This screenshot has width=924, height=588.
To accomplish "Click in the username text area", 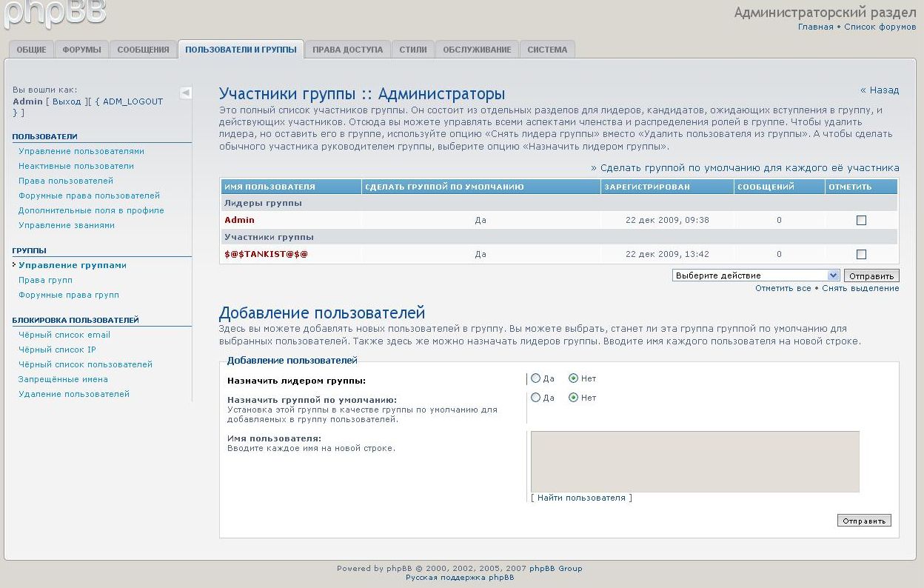I will click(694, 461).
